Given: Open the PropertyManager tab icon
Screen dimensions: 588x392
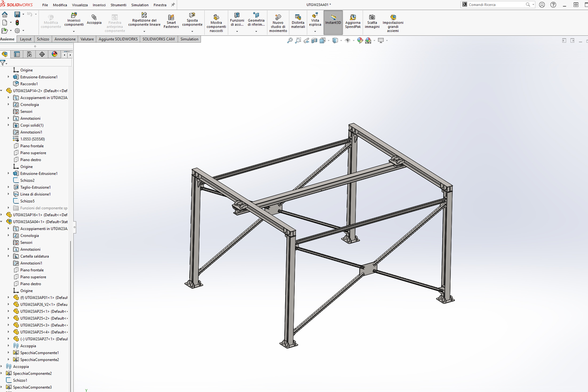Looking at the screenshot, I should point(17,54).
